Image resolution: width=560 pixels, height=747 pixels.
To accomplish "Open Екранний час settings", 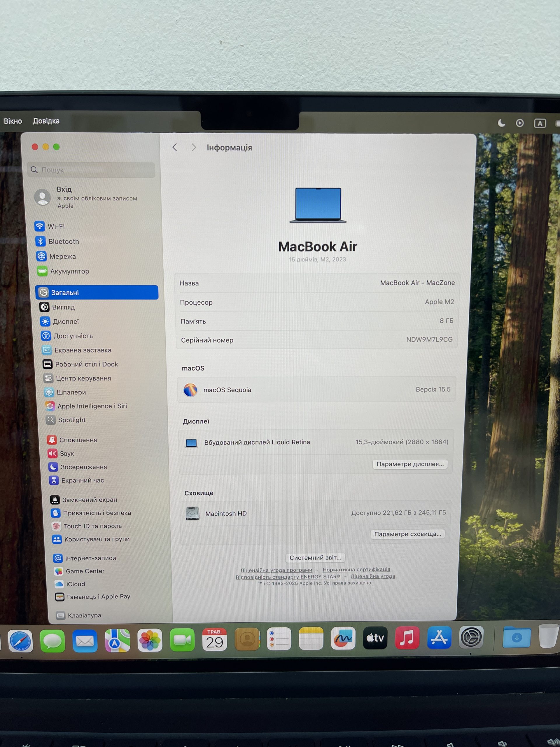I will point(77,480).
